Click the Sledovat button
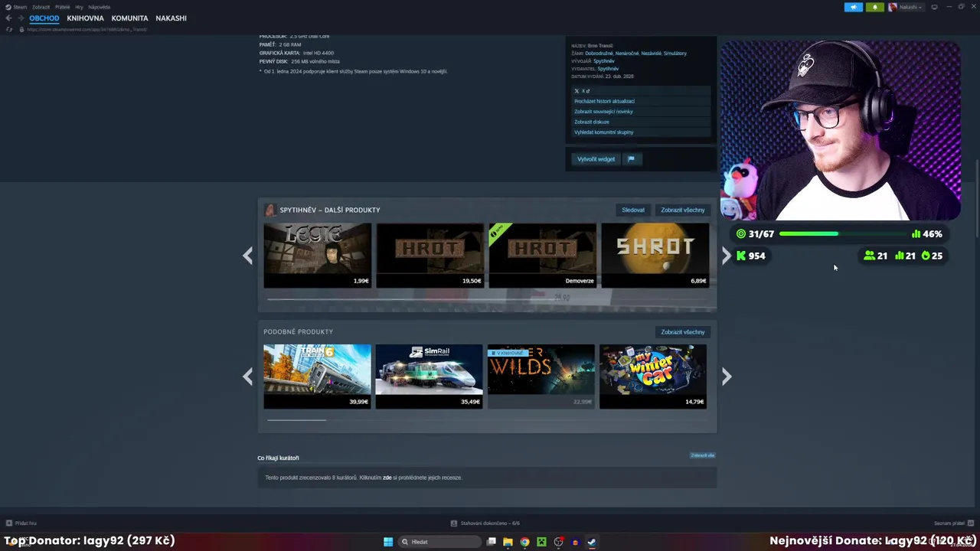 [633, 210]
